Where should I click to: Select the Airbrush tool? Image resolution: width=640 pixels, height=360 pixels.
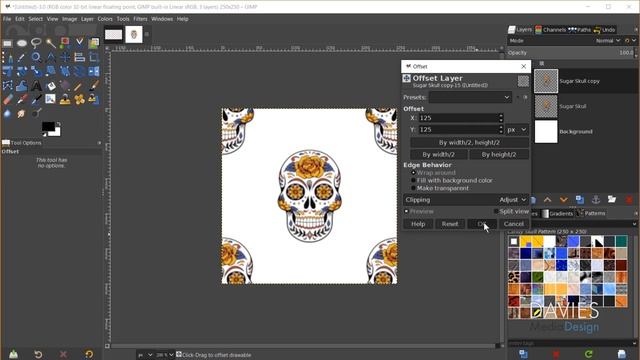pyautogui.click(x=22, y=99)
